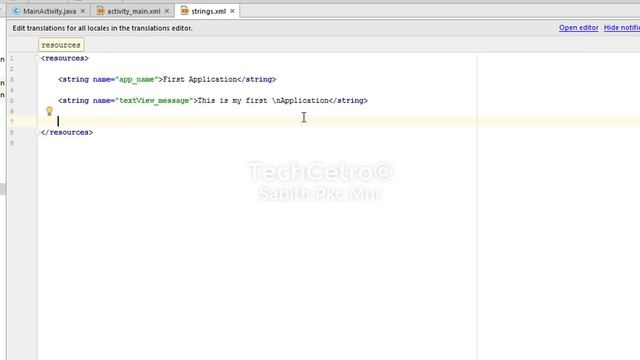Click the opening <resources> tag

[x=64, y=58]
